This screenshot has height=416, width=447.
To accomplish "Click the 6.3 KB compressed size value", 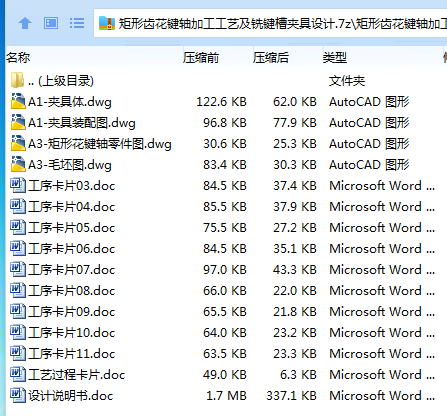I will 298,375.
